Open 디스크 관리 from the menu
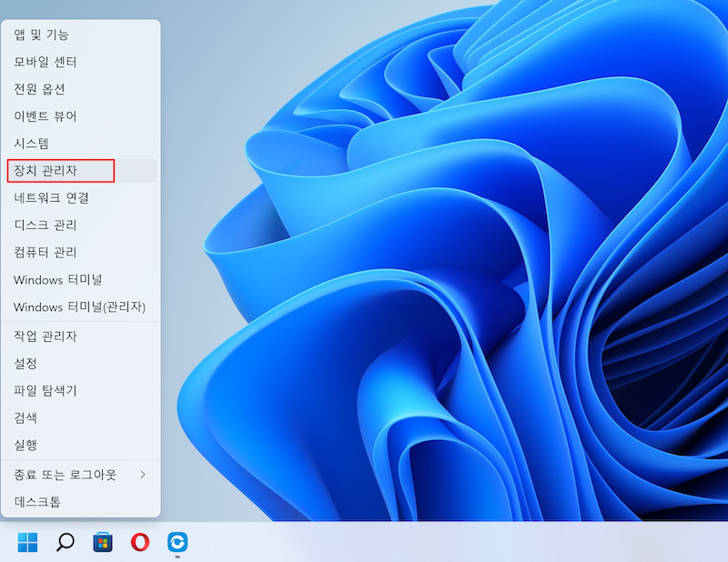This screenshot has height=562, width=728. (81, 226)
